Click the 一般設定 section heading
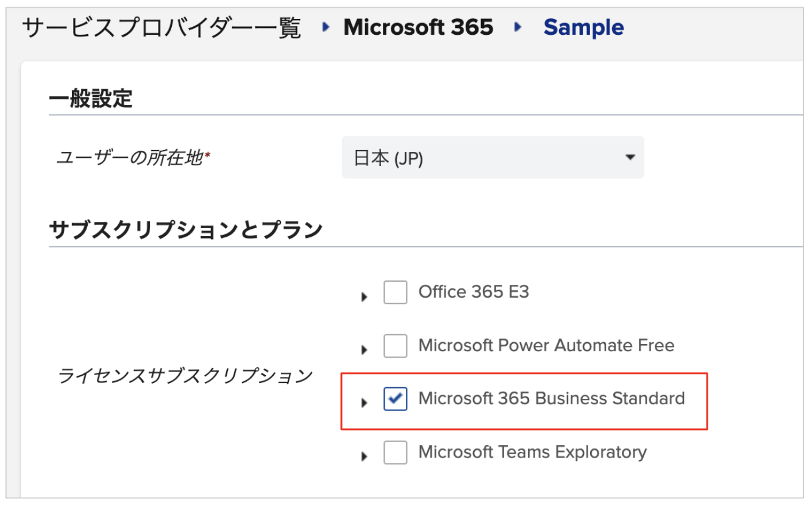The image size is (812, 505). 91,98
